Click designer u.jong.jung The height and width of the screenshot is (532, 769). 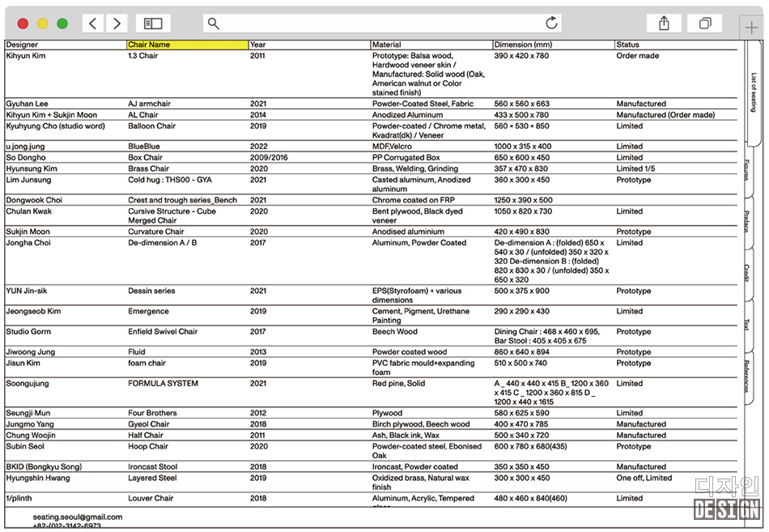click(x=25, y=147)
